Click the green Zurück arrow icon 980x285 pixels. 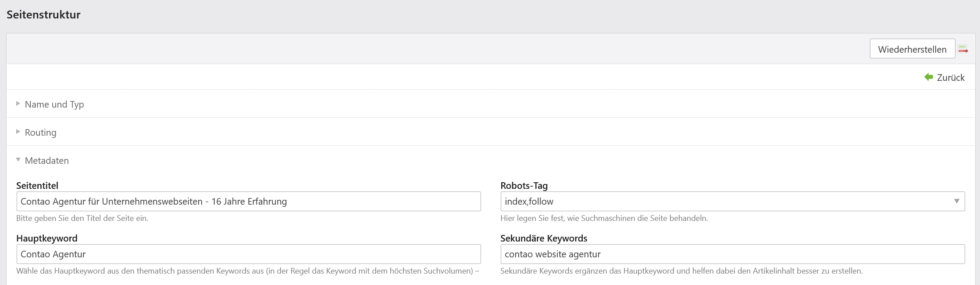coord(929,77)
